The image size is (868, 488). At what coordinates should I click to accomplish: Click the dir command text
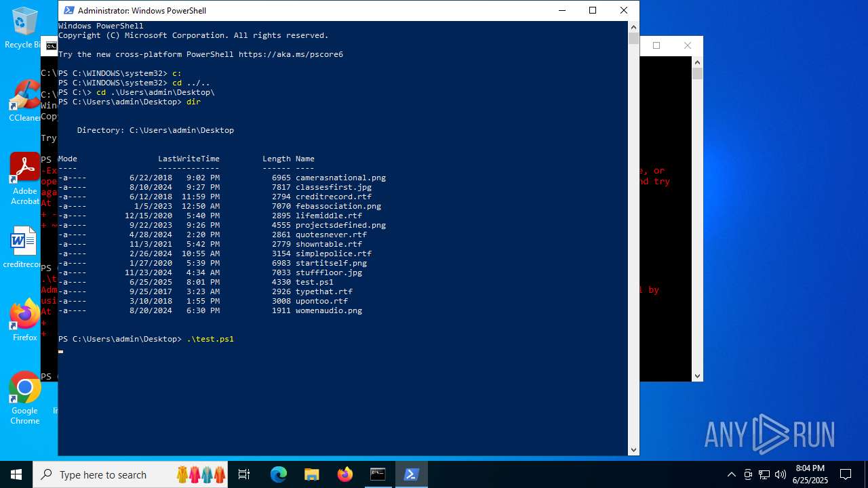193,102
